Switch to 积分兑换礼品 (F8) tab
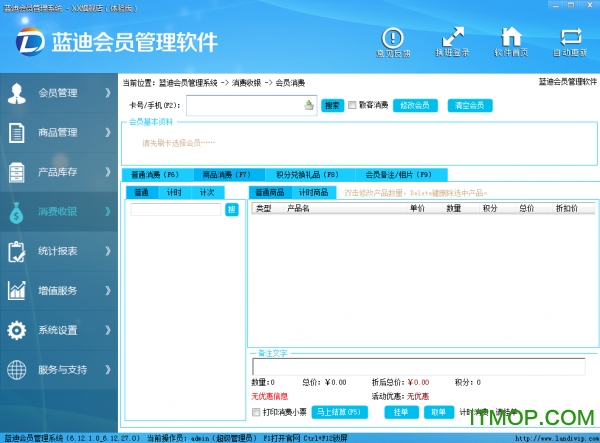 pos(310,175)
